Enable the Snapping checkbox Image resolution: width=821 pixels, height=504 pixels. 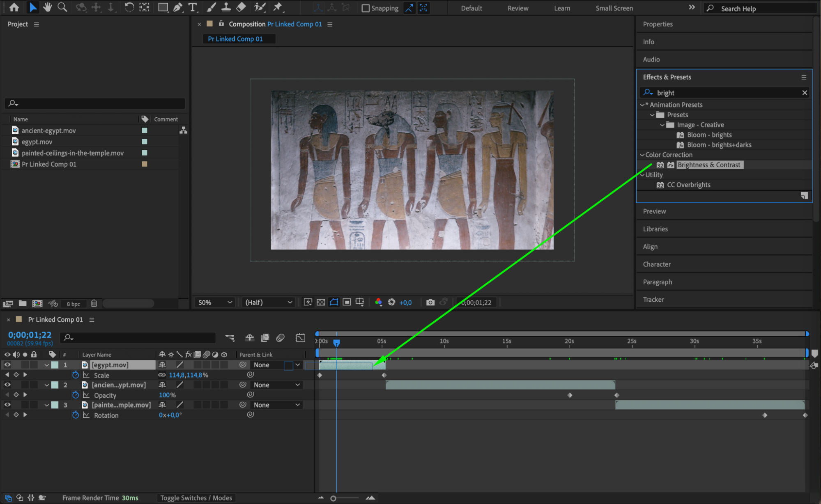(365, 8)
